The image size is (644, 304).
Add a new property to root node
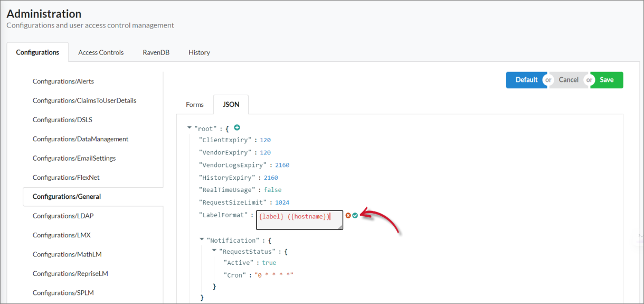point(237,127)
